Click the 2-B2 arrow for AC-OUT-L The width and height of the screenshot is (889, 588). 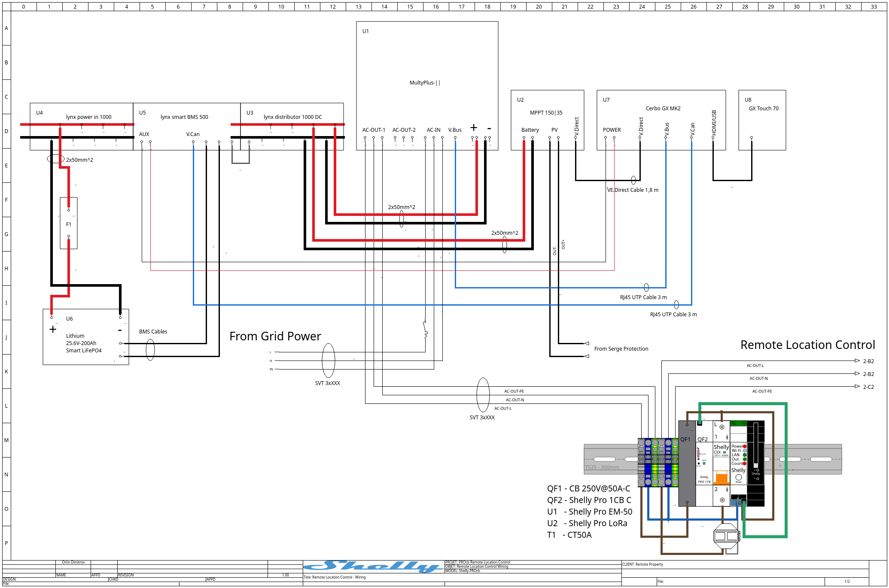point(857,361)
